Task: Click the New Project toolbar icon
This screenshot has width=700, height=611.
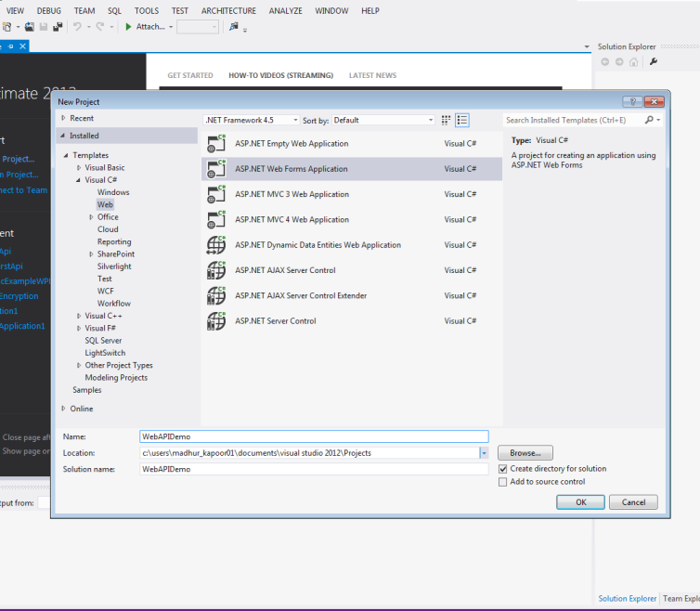Action: point(7,27)
